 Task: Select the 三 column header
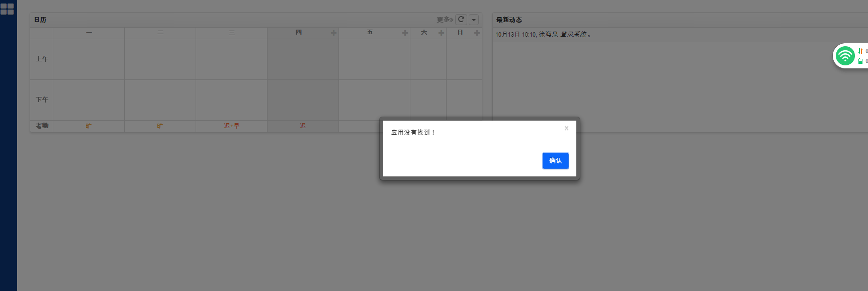(x=232, y=33)
